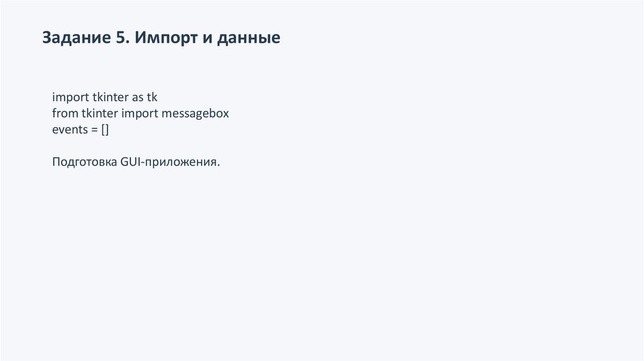This screenshot has height=361, width=644.
Task: Click the word "Подготовка"
Action: 84,163
